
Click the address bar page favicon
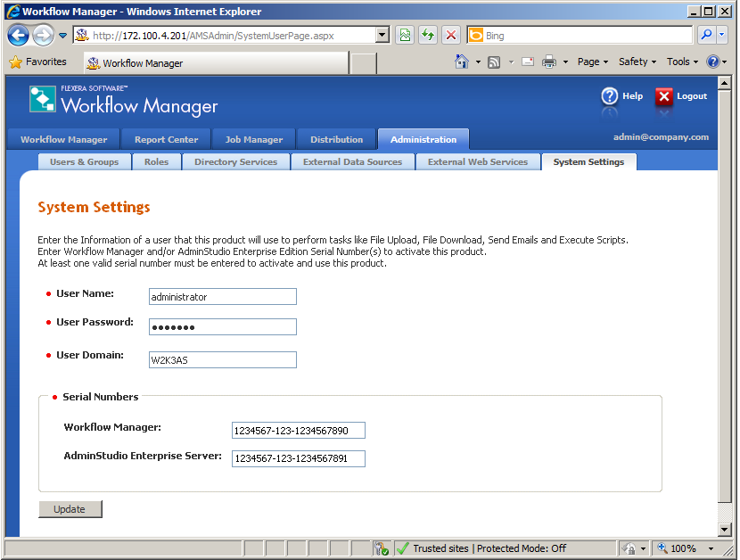tap(82, 35)
